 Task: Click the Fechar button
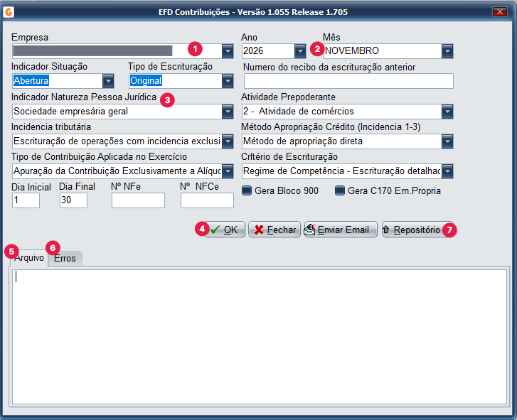point(275,230)
